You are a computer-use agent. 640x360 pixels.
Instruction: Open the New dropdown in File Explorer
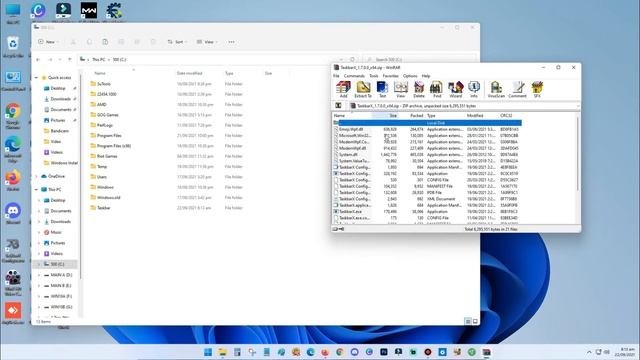[49, 42]
